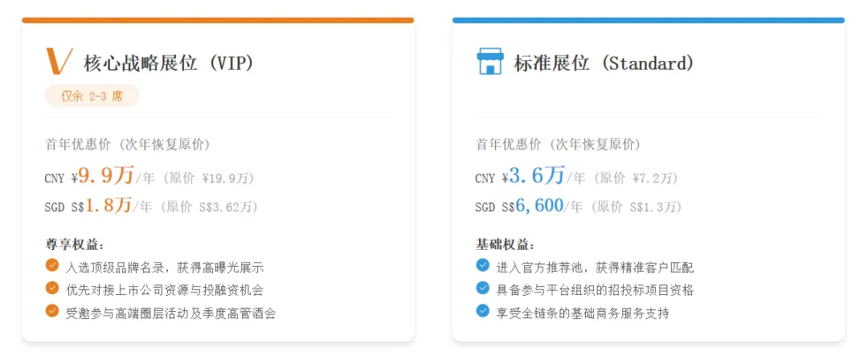Click 首年优惠价 note in the Standard card

(558, 145)
